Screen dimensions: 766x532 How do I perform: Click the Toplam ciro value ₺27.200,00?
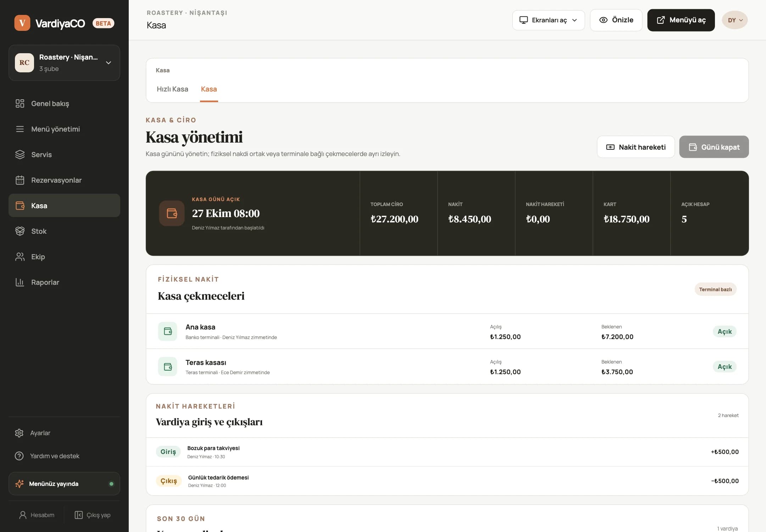pos(394,219)
